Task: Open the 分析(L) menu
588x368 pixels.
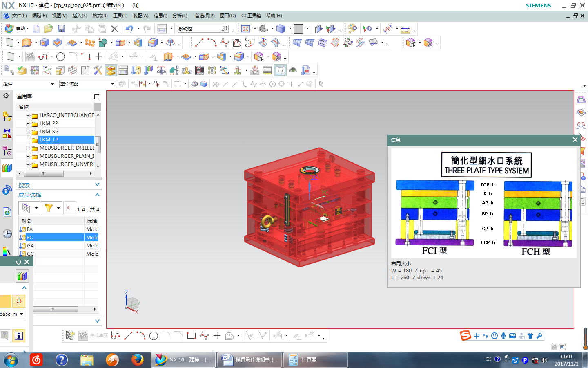Action: click(180, 16)
